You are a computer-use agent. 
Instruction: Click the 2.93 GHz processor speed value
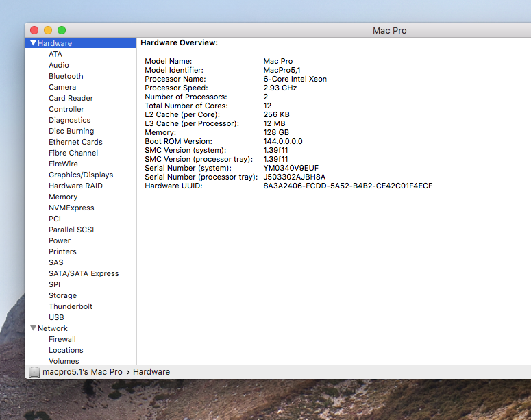click(280, 88)
